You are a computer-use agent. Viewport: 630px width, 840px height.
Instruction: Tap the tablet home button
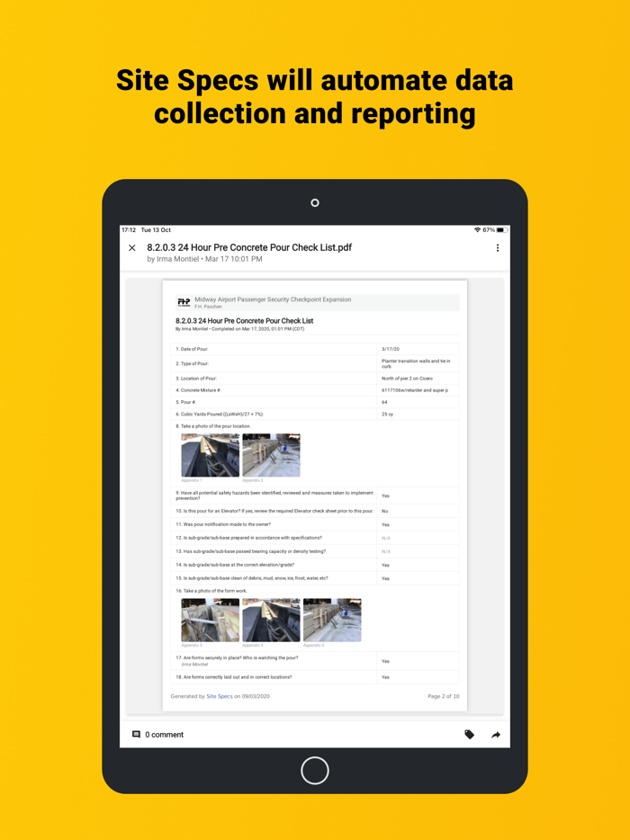tap(315, 771)
